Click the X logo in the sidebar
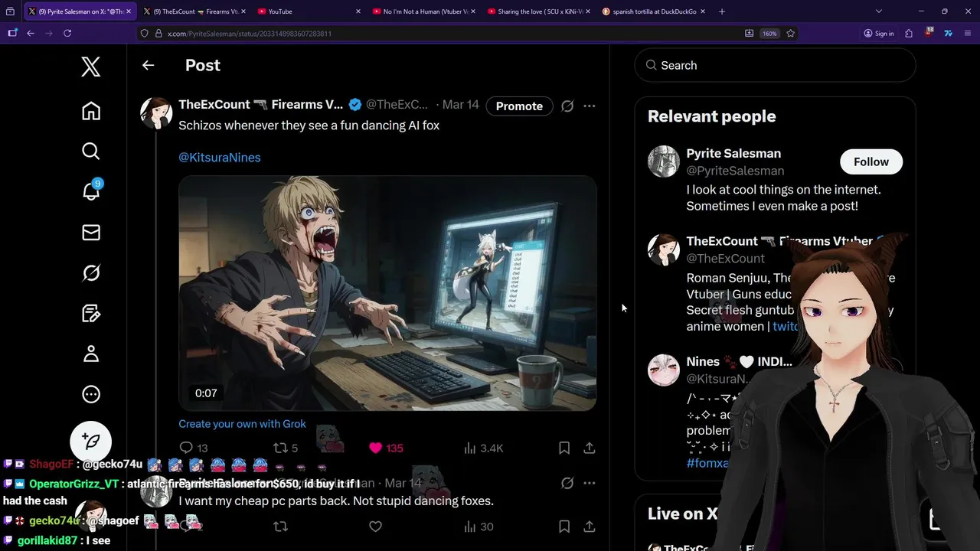This screenshot has width=980, height=551. [91, 67]
